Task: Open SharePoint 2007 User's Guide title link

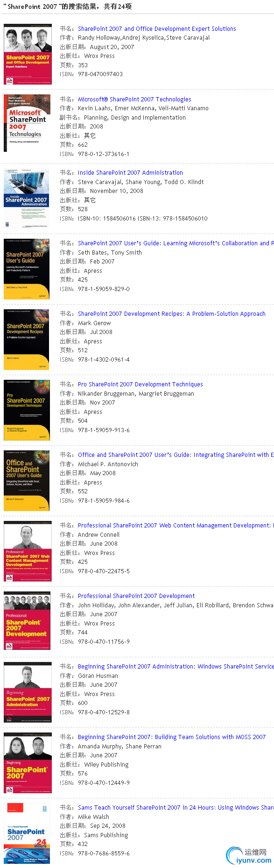Action: (176, 243)
